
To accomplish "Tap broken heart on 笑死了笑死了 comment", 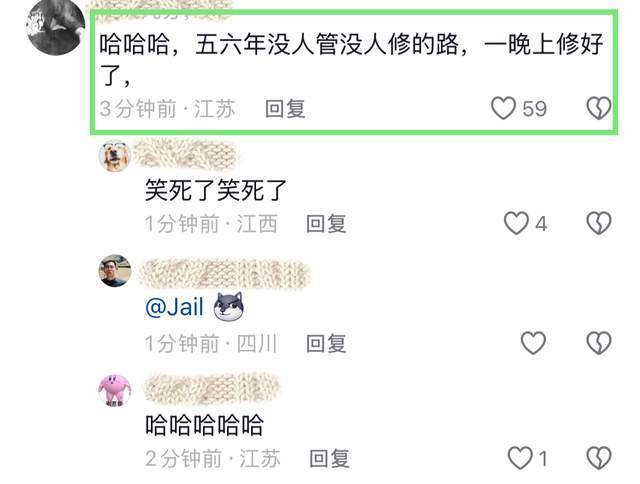I will 599,223.
